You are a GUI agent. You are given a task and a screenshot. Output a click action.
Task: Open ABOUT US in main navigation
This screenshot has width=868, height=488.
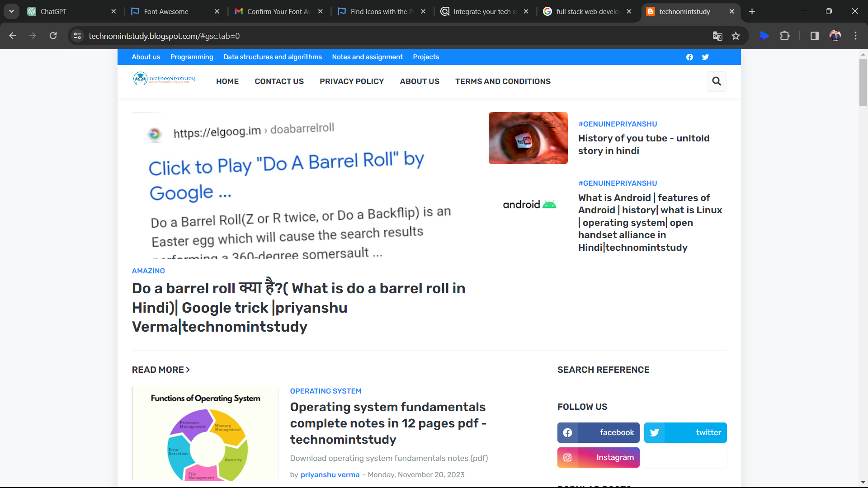tap(420, 81)
